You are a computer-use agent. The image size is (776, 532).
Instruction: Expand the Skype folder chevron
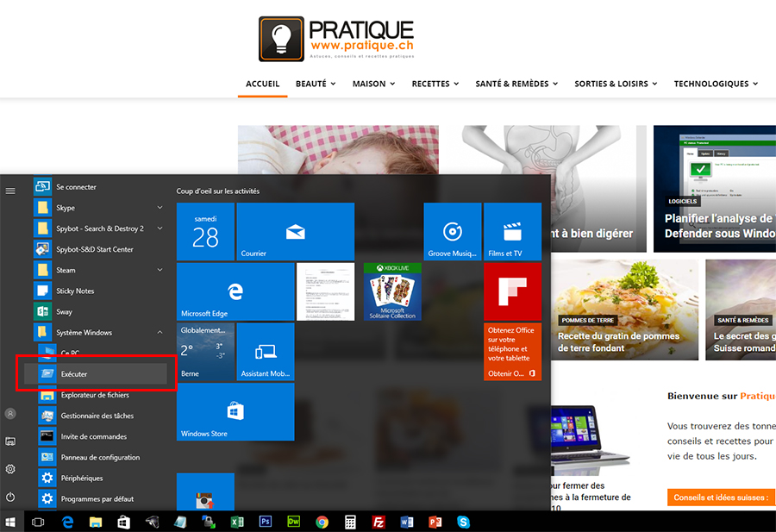point(160,208)
